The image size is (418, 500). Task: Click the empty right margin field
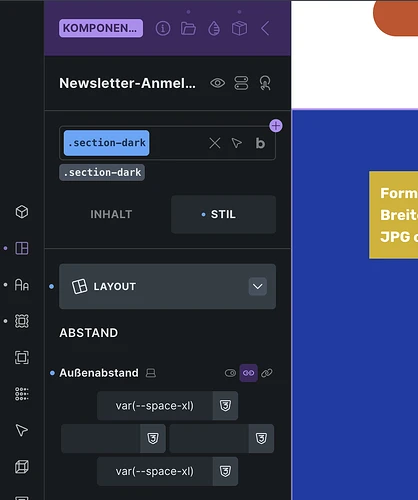click(209, 438)
